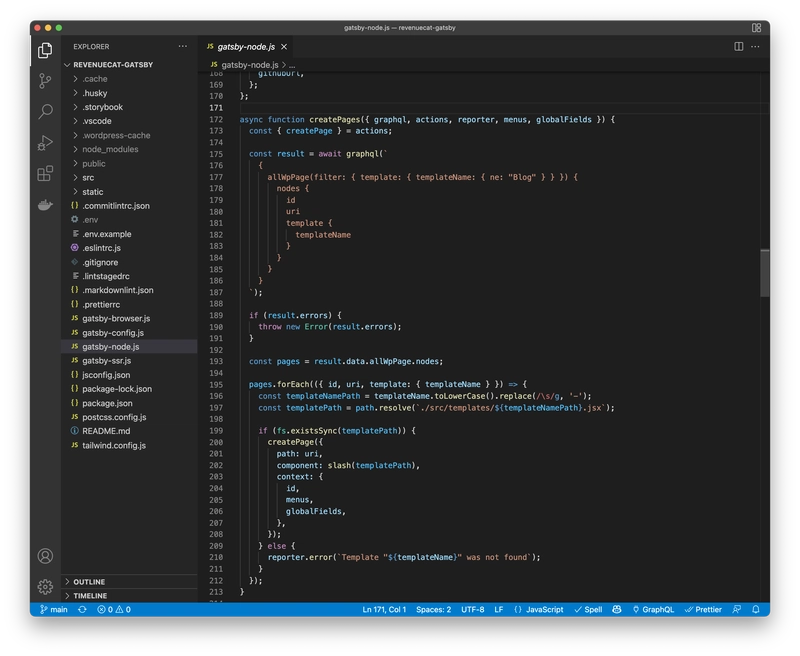
Task: Open the Search view
Action: [x=45, y=111]
